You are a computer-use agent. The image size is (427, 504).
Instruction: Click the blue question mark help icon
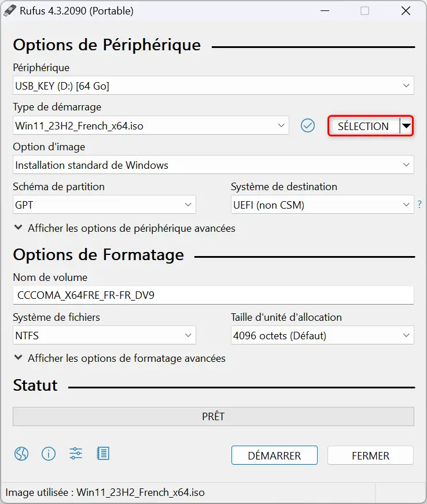coord(419,204)
